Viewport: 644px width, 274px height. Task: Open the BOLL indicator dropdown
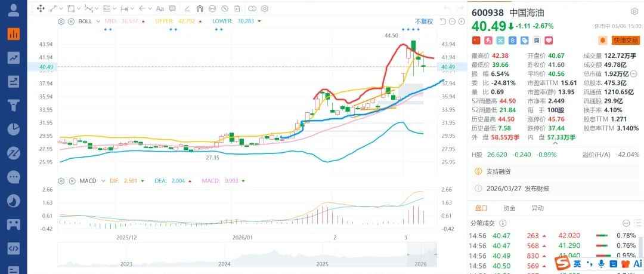click(x=98, y=21)
